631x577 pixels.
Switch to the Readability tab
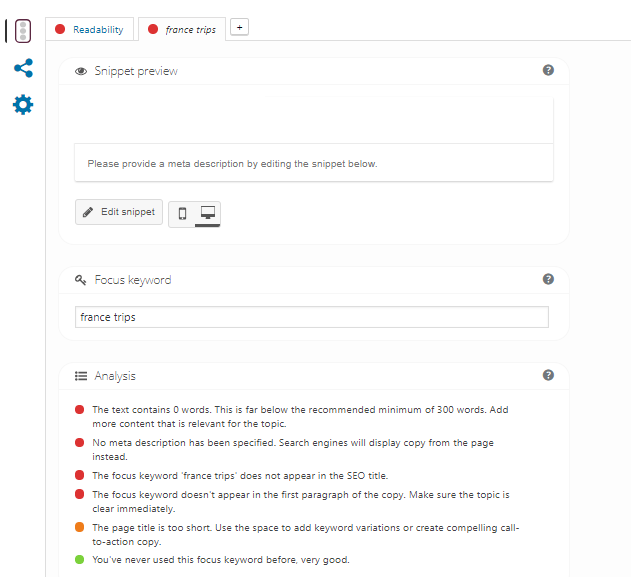(90, 30)
